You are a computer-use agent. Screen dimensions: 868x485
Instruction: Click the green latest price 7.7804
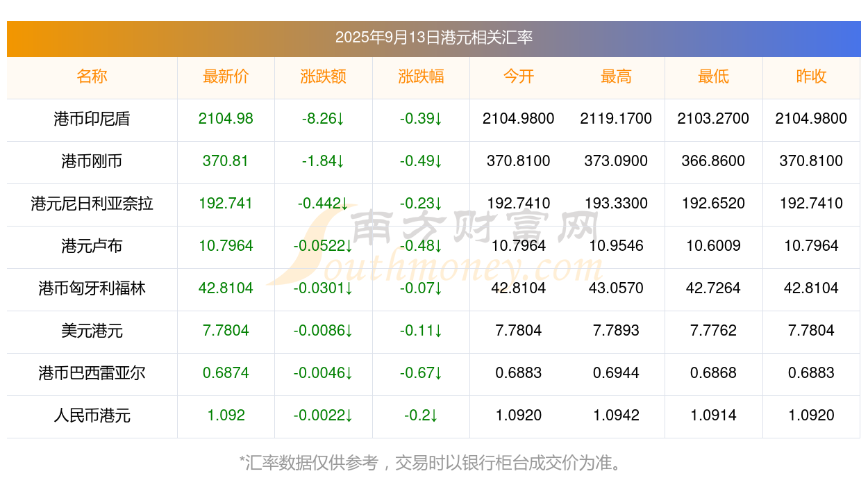click(x=226, y=331)
